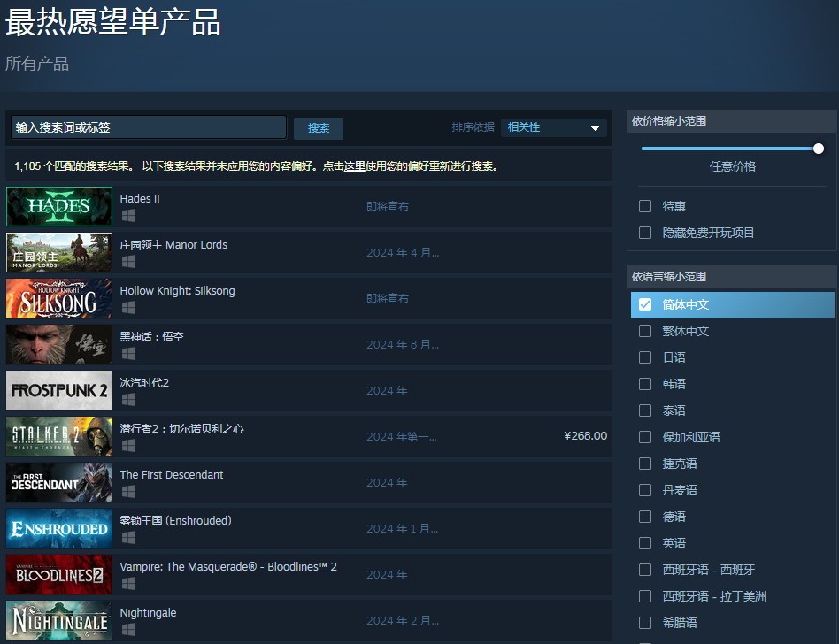Viewport: 839px width, 644px height.
Task: Click the Black Myth Wukong game capsule image
Action: pos(59,345)
